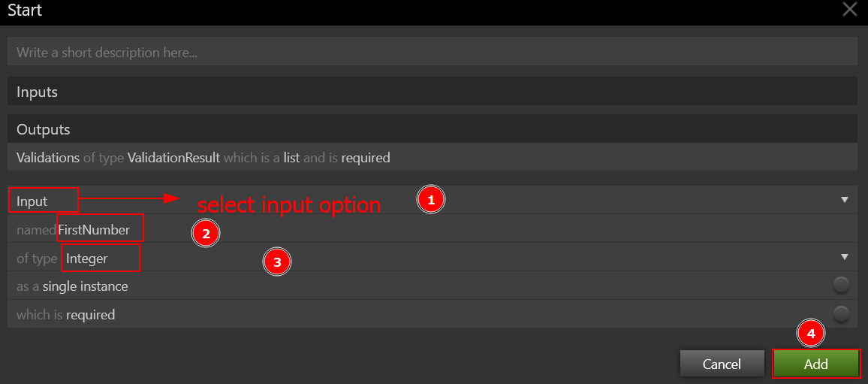Click the FirstNumber name field
The width and height of the screenshot is (868, 384).
99,229
